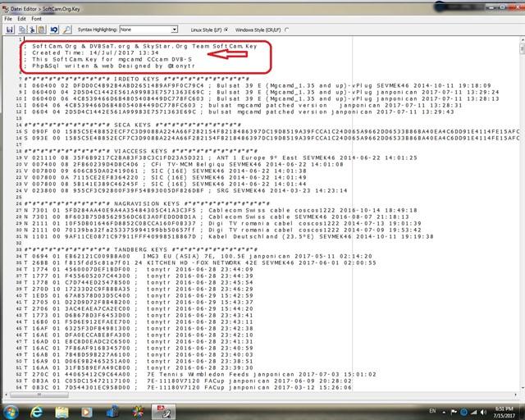Click the 'Kabel Deutschland (23.5°E)' line

[x=229, y=236]
